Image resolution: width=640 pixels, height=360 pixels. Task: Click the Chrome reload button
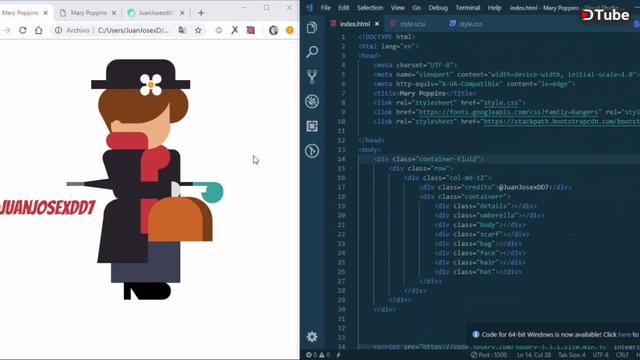23,30
